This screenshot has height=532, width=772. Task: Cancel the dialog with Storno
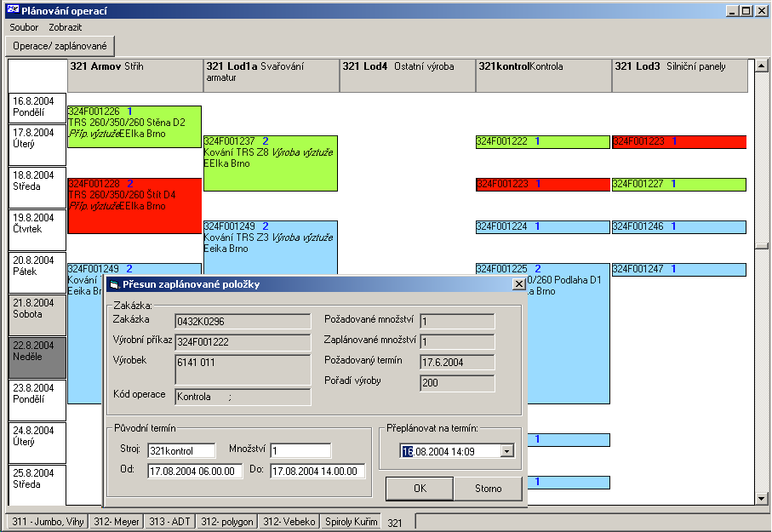pos(488,488)
